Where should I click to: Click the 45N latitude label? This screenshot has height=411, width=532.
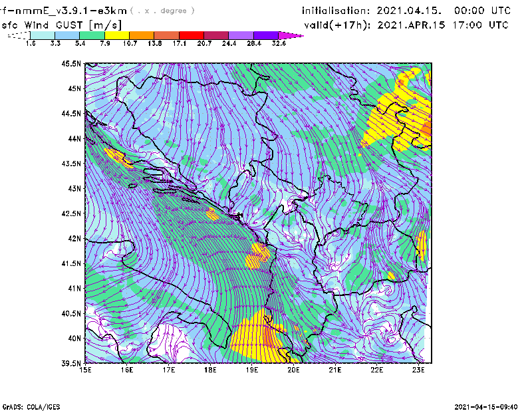pos(74,88)
